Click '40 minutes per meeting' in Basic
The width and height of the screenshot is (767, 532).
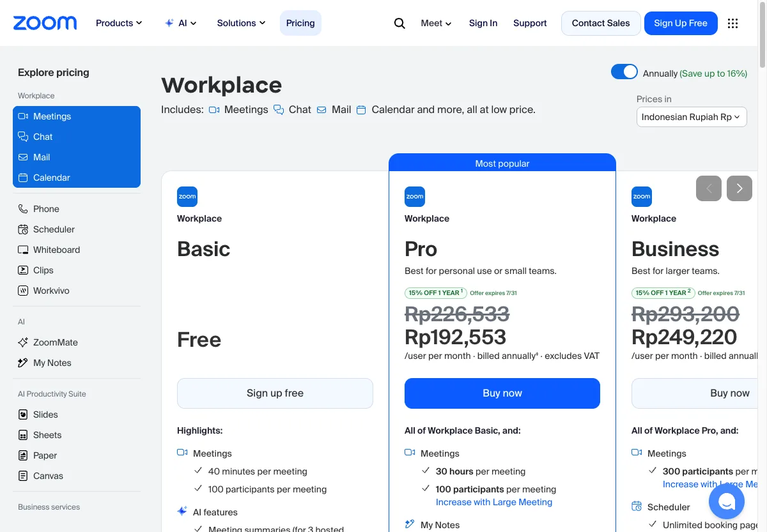258,471
